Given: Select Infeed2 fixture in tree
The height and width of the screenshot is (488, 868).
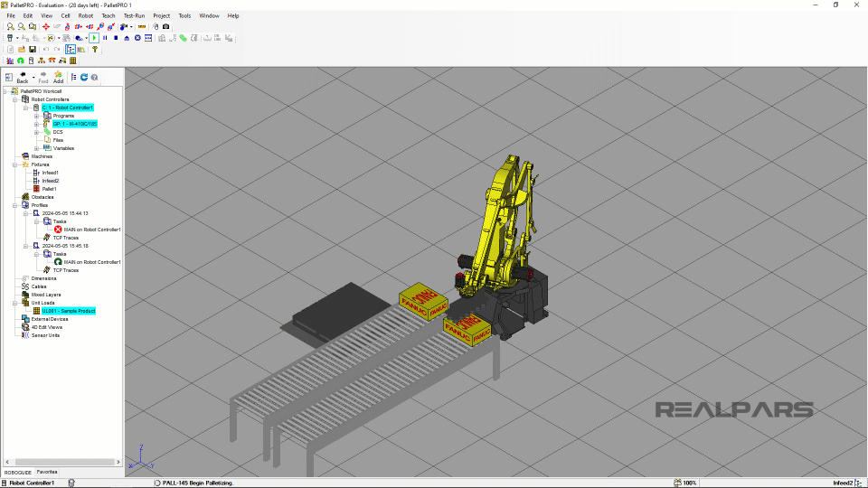Looking at the screenshot, I should pos(51,181).
